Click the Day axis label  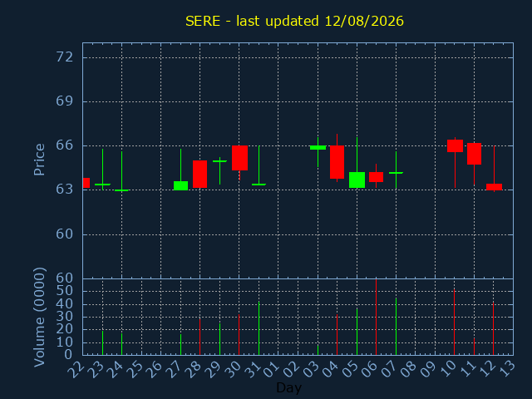(x=288, y=387)
